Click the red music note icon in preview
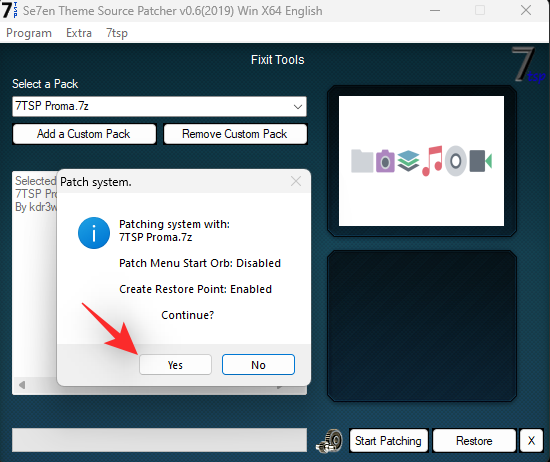The width and height of the screenshot is (550, 462). tap(432, 161)
